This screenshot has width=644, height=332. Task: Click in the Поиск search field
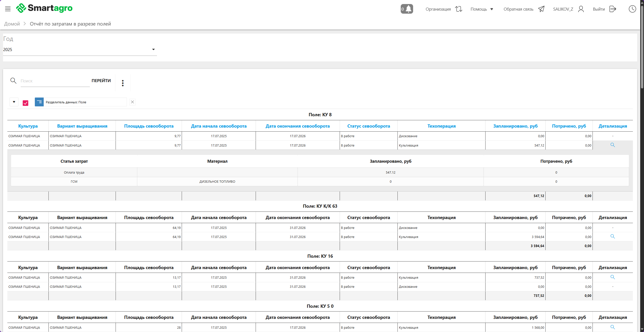55,81
